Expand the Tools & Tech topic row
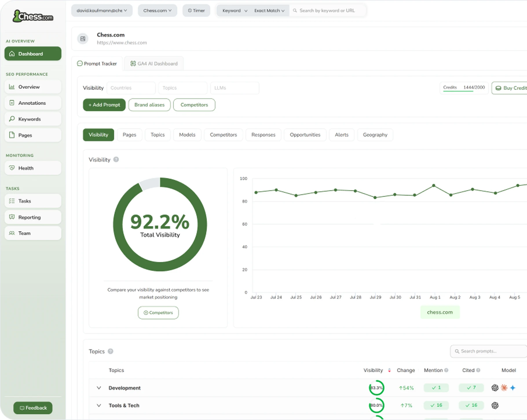The height and width of the screenshot is (420, 527). pyautogui.click(x=99, y=406)
